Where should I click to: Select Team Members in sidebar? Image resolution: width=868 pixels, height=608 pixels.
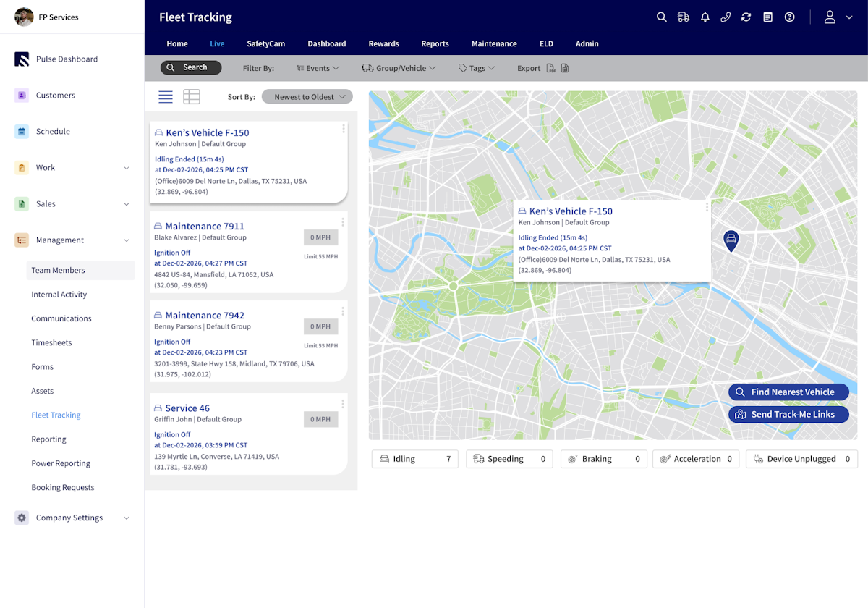(80, 270)
